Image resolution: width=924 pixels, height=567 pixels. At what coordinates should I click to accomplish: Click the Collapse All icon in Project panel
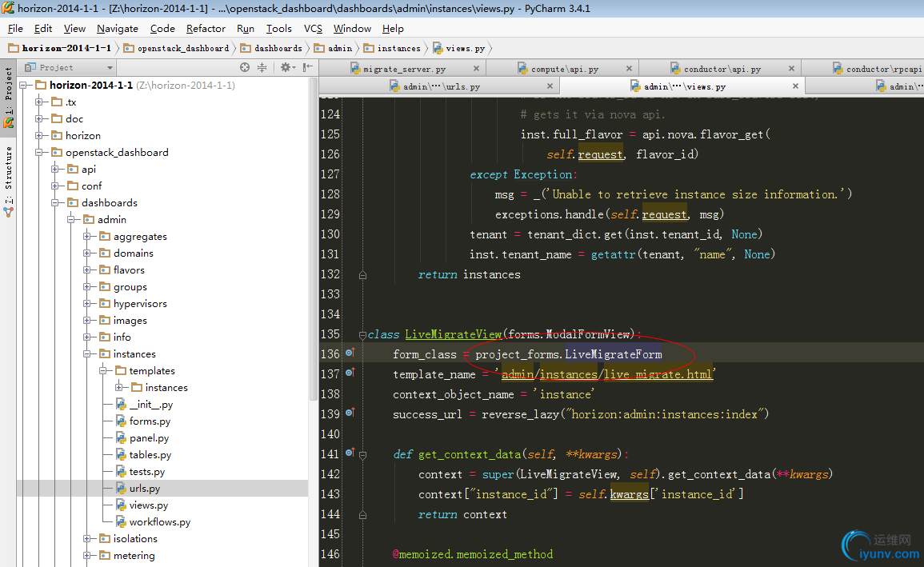(262, 68)
